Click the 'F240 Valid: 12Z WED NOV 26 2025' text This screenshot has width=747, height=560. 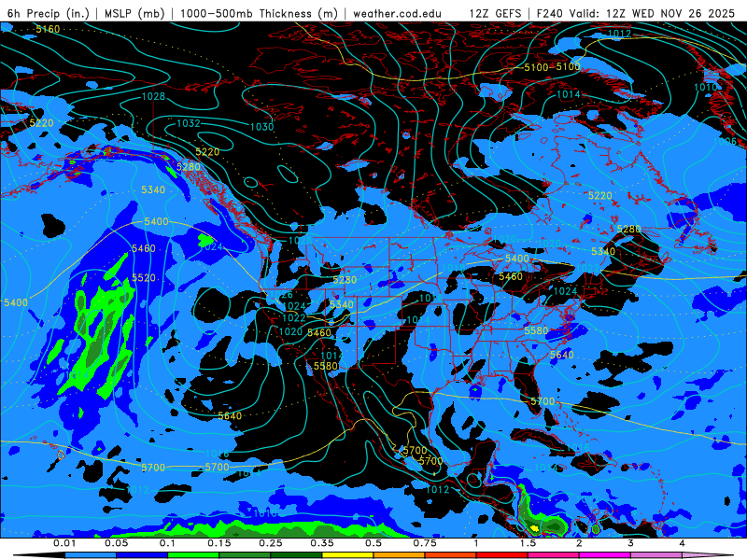[636, 13]
